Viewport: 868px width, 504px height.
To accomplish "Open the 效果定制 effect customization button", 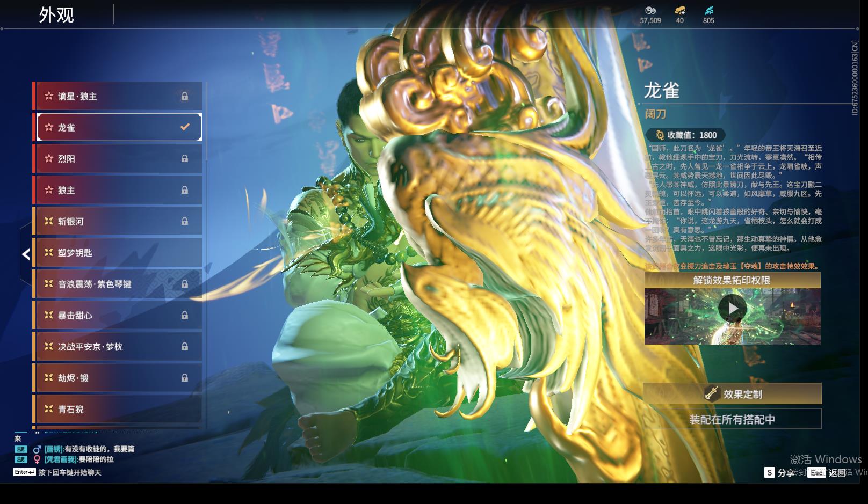I will 732,394.
